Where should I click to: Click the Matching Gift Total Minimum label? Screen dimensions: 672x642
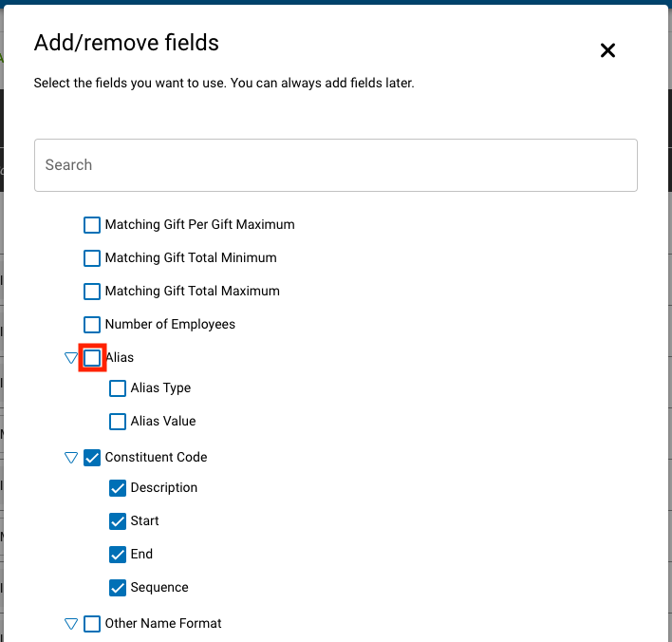tap(191, 257)
